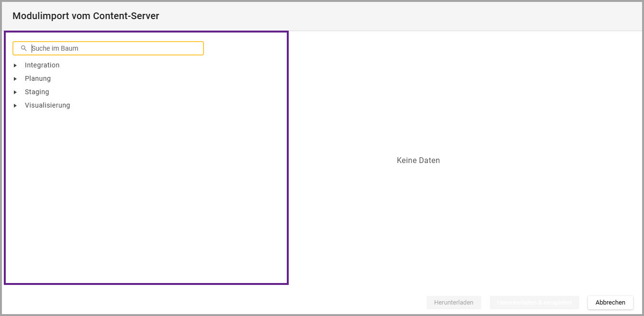Expand the Visualisierung node arrow
644x316 pixels.
tap(15, 106)
